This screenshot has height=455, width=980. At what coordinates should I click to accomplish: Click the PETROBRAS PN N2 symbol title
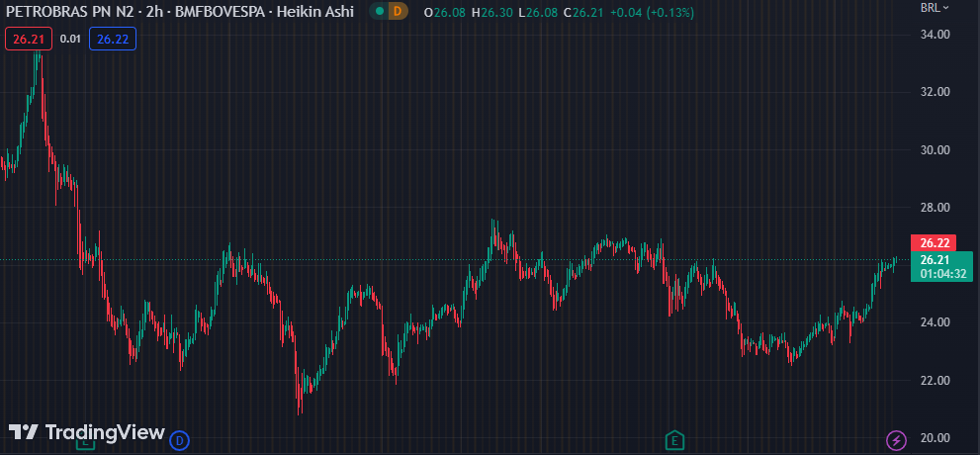[69, 11]
